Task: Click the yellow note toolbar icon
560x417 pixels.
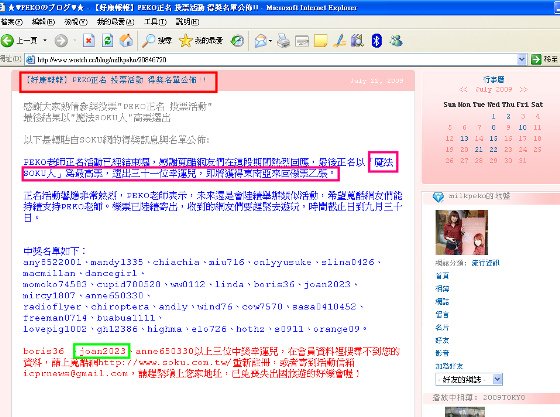Action: pyautogui.click(x=320, y=41)
